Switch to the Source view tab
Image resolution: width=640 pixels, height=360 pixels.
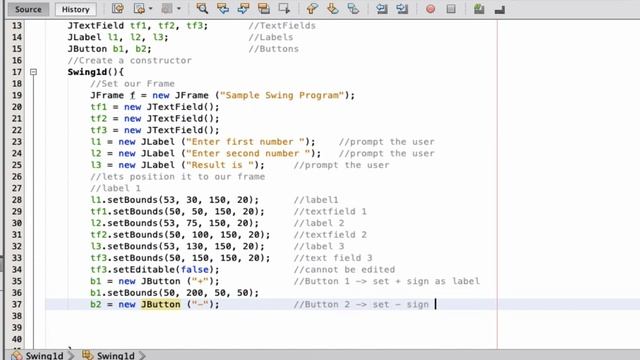point(28,9)
